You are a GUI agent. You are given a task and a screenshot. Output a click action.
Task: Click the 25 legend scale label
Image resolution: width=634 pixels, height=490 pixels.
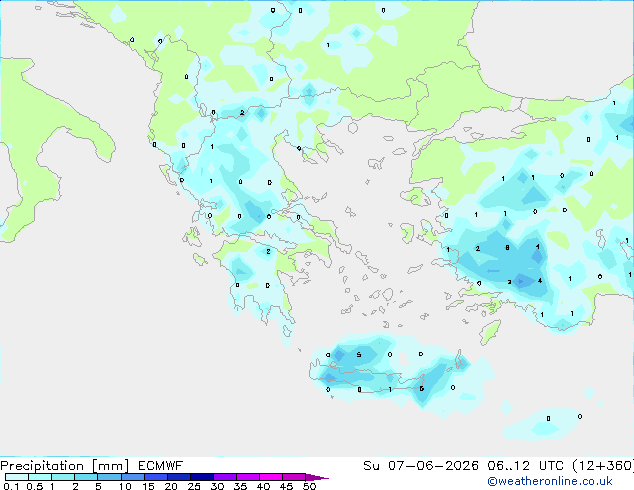coord(194,486)
